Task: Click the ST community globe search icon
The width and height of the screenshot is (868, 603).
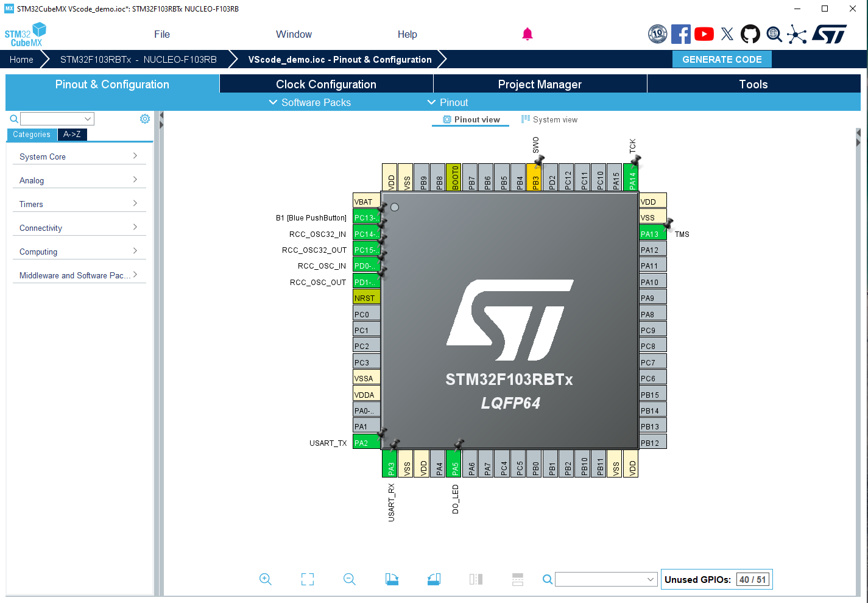Action: [774, 34]
